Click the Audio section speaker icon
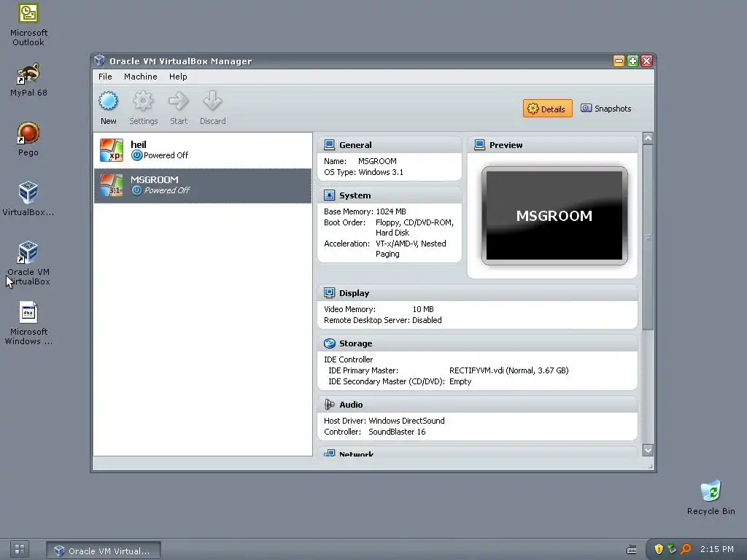 click(x=329, y=404)
